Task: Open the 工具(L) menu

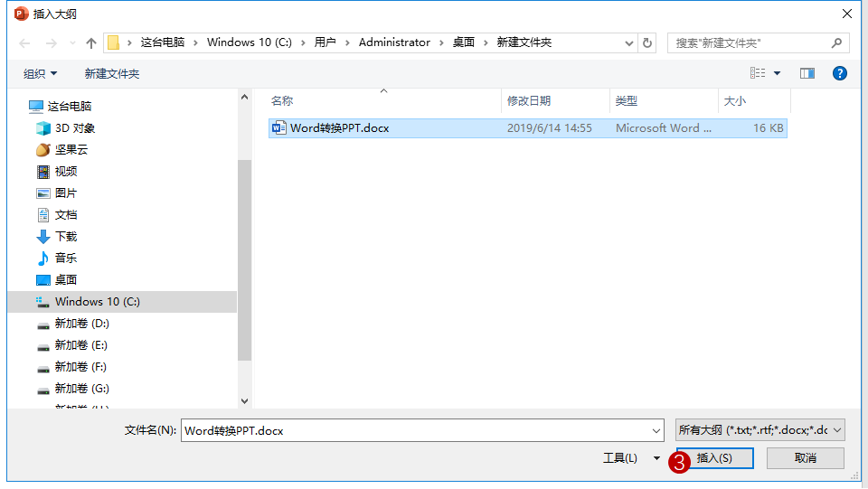Action: (x=631, y=458)
